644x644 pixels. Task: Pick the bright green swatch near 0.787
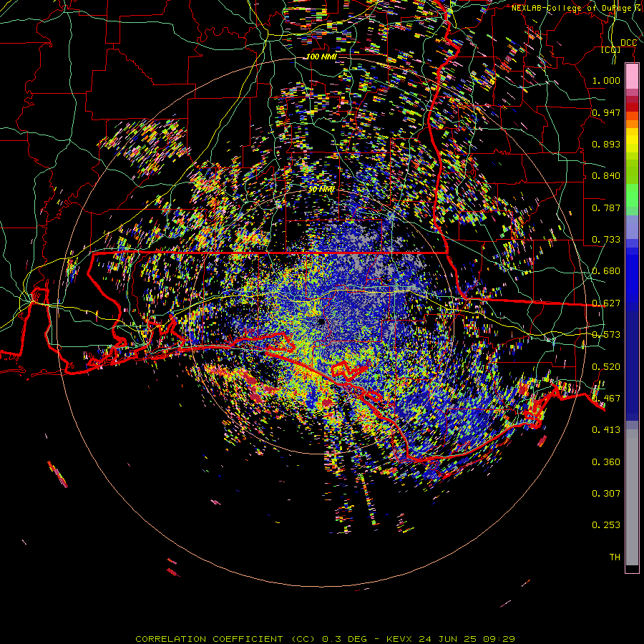[x=632, y=196]
